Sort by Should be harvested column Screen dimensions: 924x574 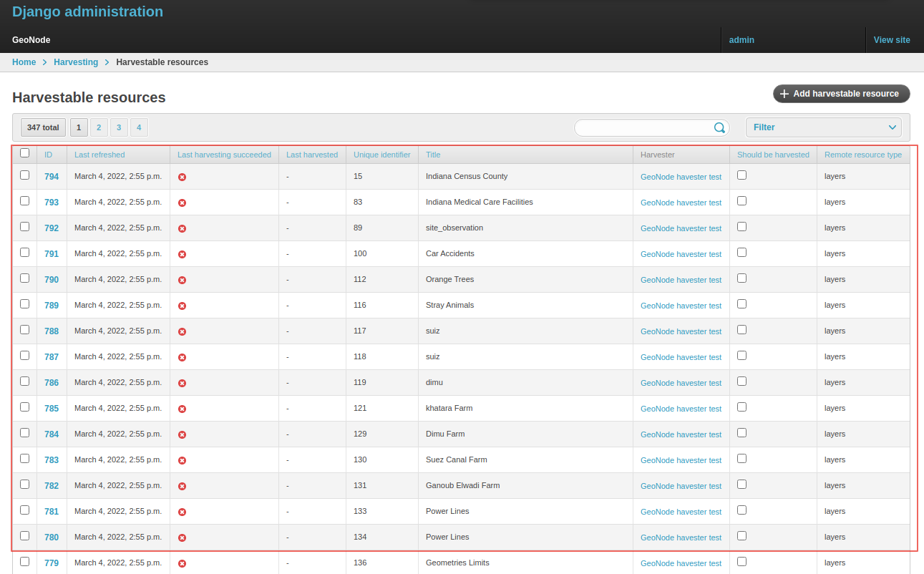pyautogui.click(x=773, y=155)
